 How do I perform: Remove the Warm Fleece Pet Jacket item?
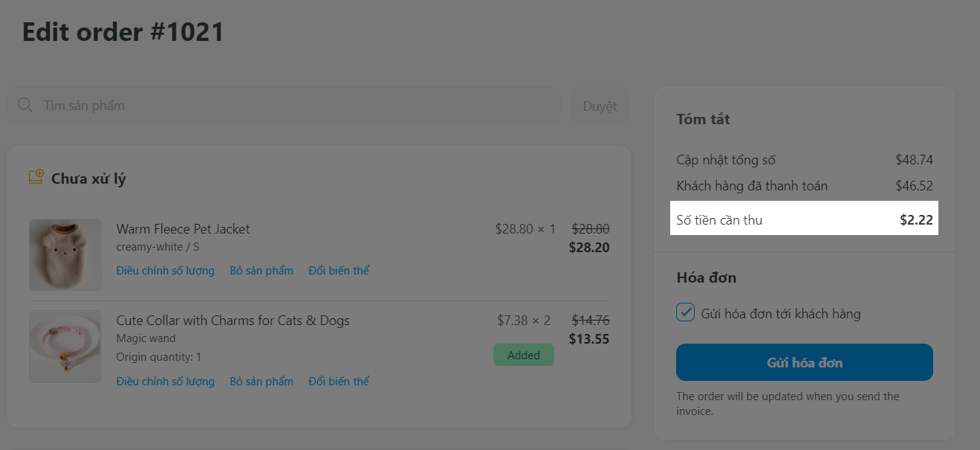[x=262, y=271]
